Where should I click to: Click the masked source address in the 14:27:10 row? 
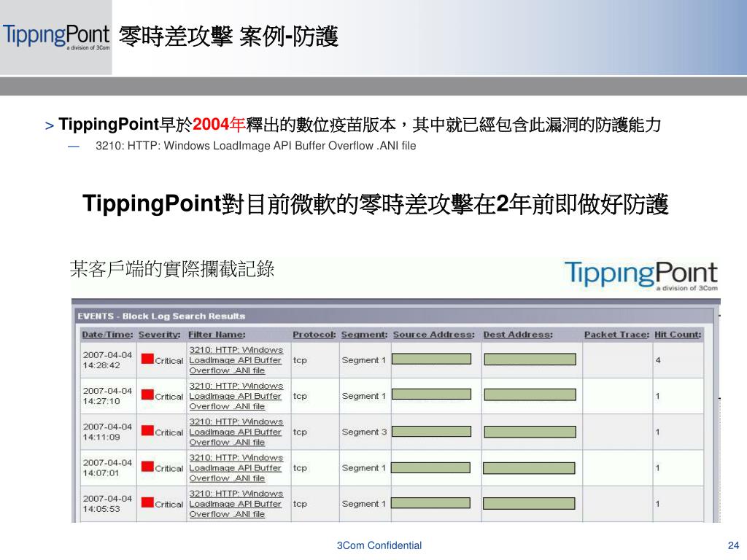pos(432,394)
